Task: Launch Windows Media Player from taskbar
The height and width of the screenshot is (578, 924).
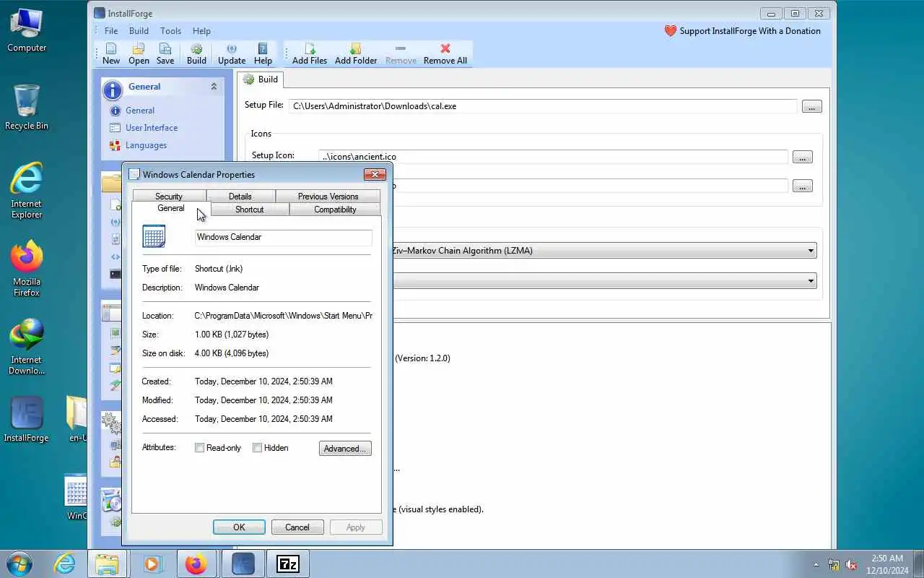Action: click(152, 564)
